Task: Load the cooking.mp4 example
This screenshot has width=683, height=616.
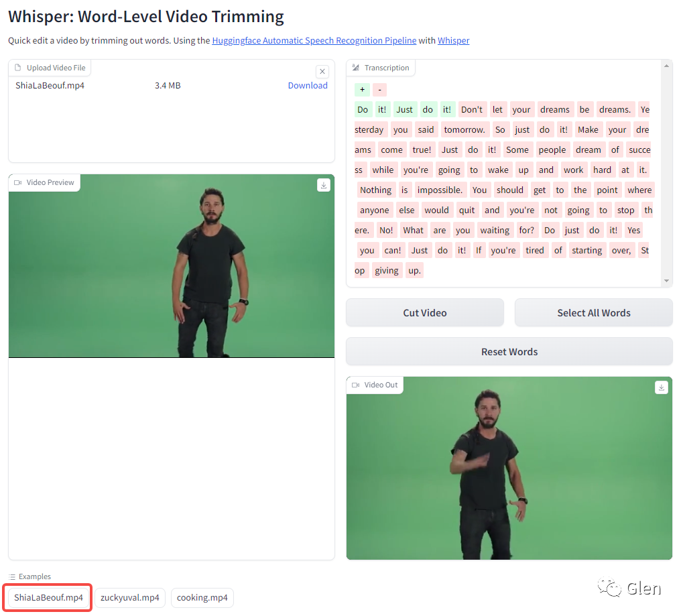Action: coord(202,598)
